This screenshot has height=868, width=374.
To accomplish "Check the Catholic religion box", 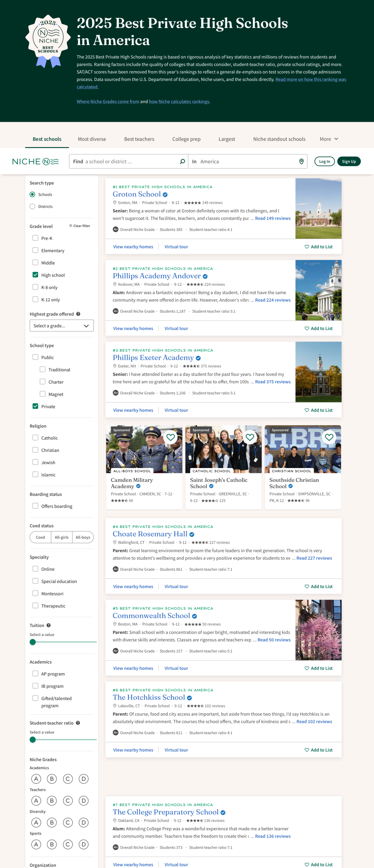I will 35,438.
